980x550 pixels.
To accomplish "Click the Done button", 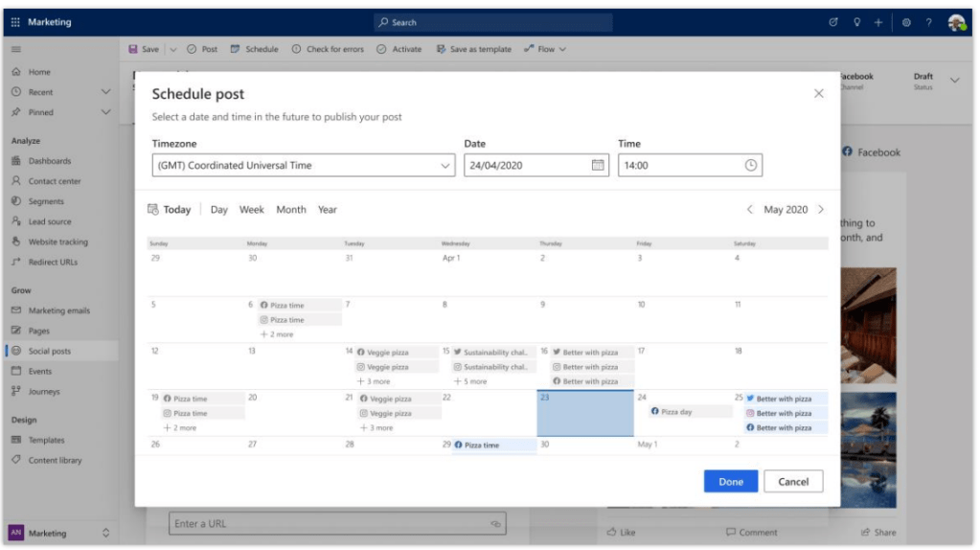I will [731, 482].
